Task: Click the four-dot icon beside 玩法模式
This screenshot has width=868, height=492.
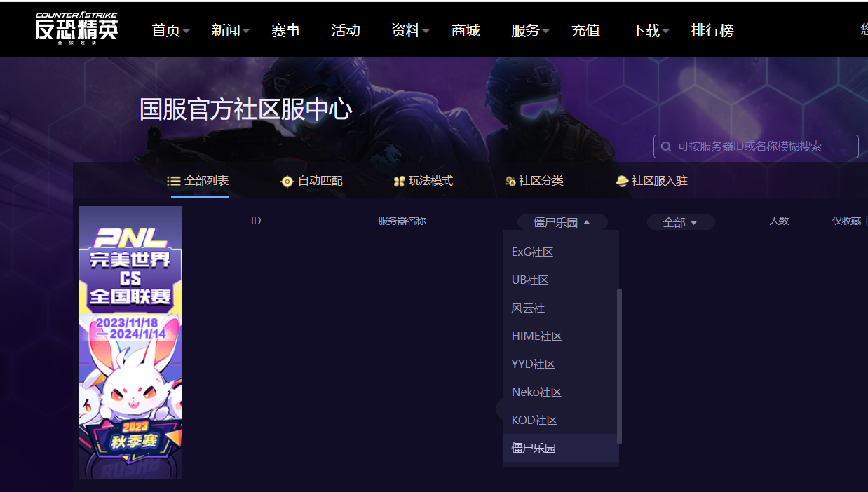Action: pos(399,182)
